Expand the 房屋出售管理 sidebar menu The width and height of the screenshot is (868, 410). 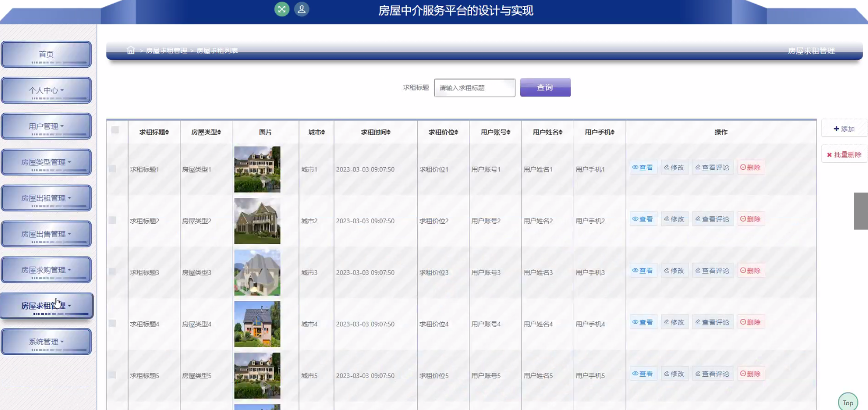46,234
